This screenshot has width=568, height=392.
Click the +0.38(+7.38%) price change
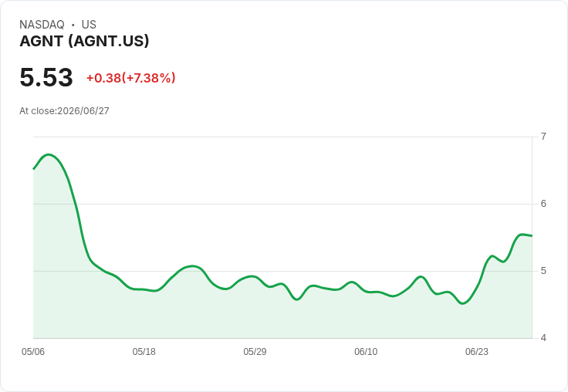click(x=130, y=77)
